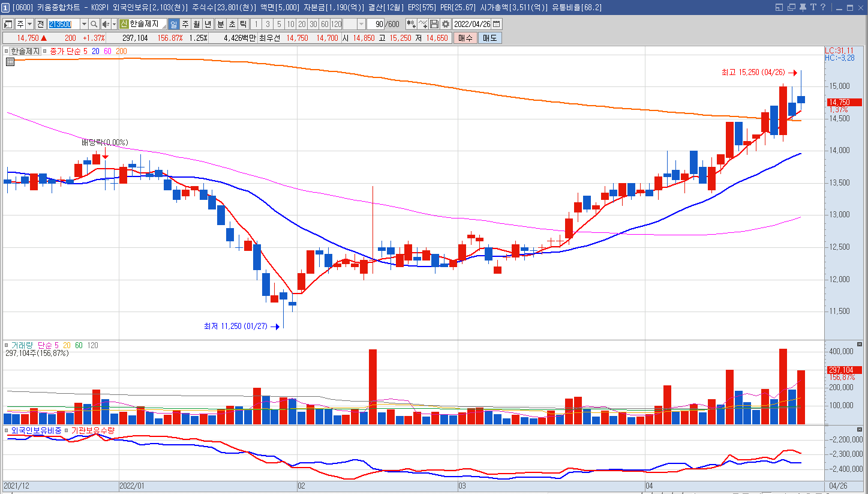Choose interval 1 button
This screenshot has height=494, width=868.
pyautogui.click(x=256, y=24)
